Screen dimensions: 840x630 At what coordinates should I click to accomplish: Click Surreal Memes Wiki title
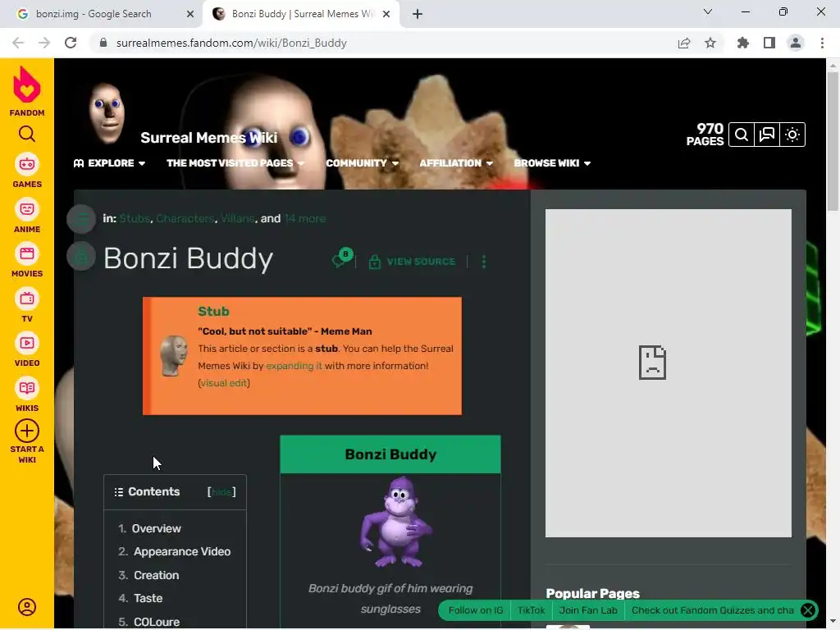click(209, 138)
